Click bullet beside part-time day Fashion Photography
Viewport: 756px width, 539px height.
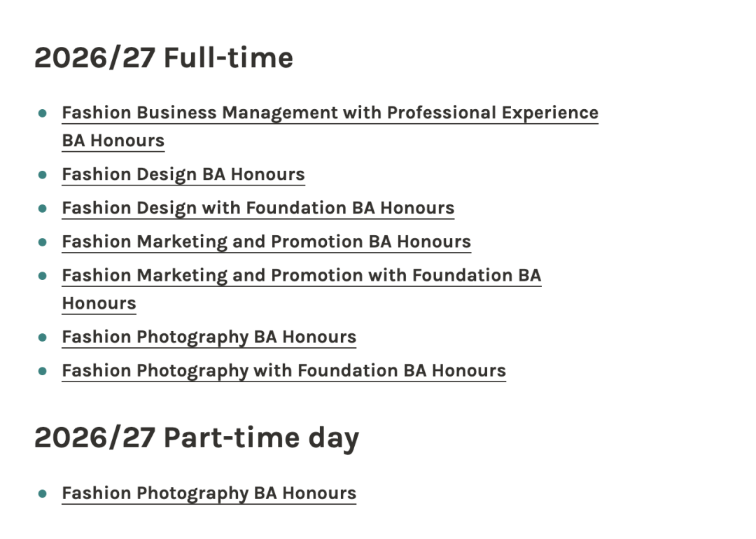click(x=43, y=493)
